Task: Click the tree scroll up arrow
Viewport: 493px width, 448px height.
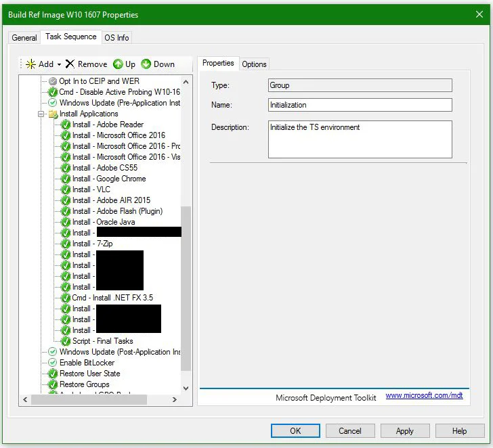Action: coord(186,82)
